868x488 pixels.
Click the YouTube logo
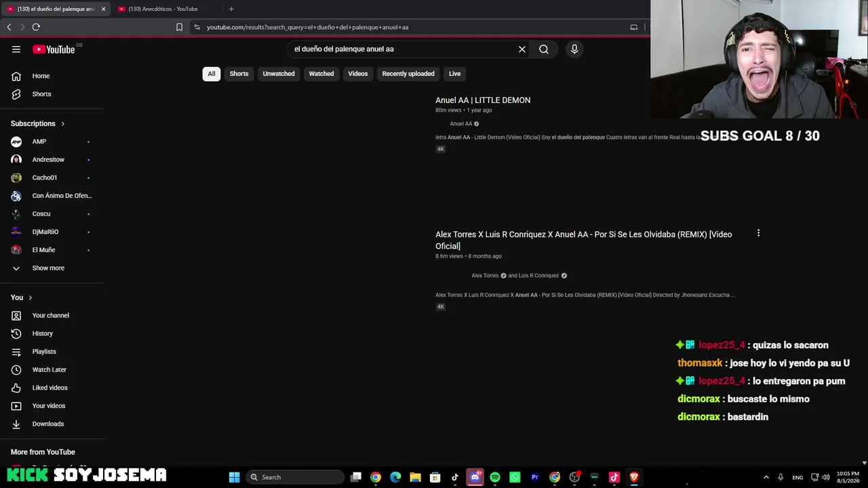point(54,49)
